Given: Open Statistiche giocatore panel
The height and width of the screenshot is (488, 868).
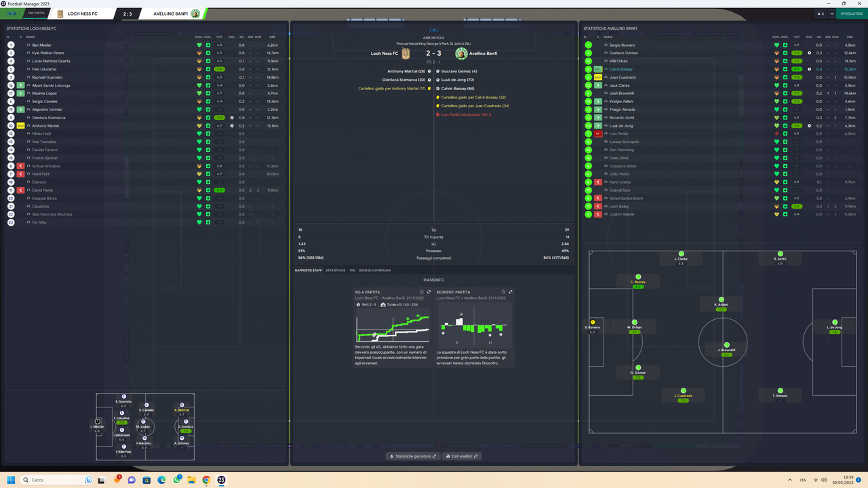Looking at the screenshot, I should pos(412,456).
